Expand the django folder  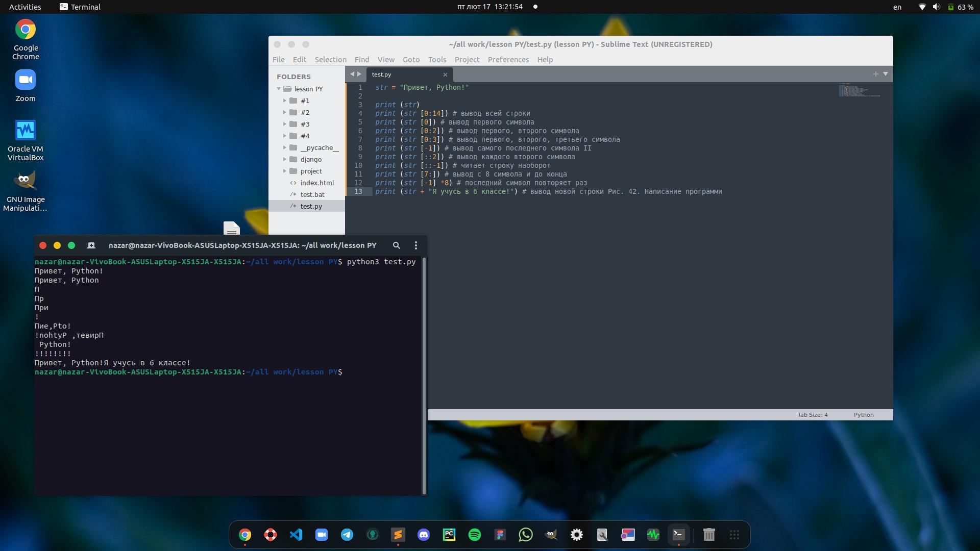pyautogui.click(x=285, y=159)
